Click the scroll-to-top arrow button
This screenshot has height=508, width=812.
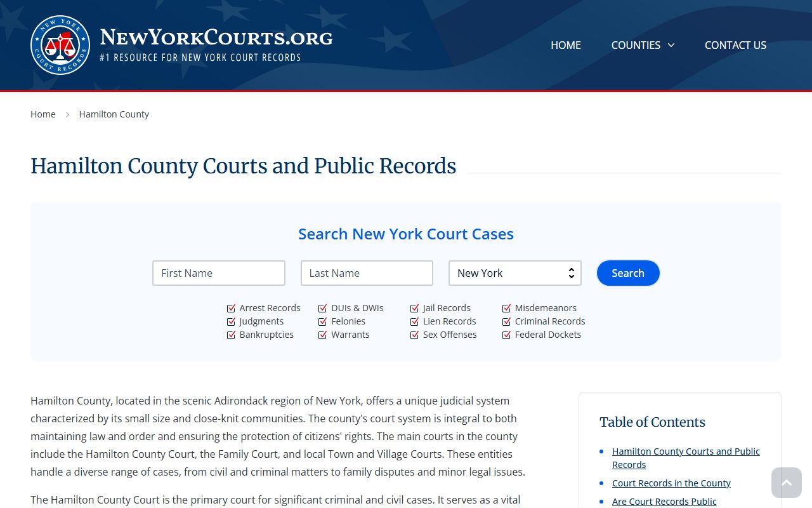click(787, 483)
